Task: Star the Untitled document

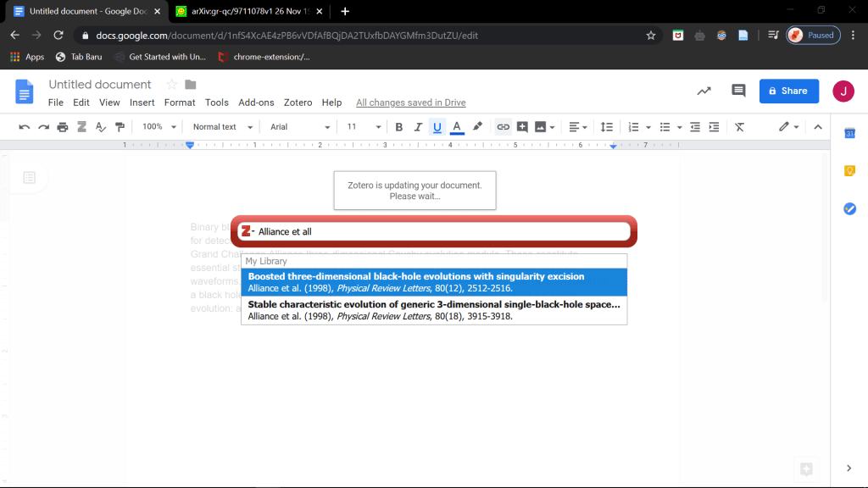Action: click(171, 85)
